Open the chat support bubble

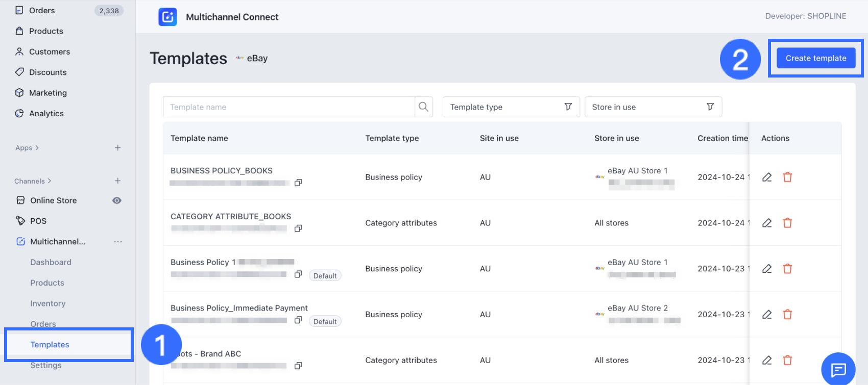838,369
